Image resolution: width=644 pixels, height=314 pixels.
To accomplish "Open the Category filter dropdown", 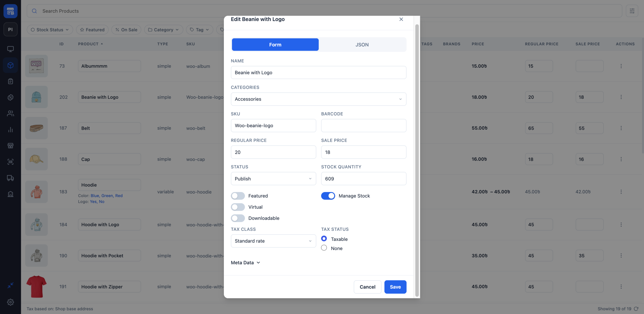I will point(164,30).
